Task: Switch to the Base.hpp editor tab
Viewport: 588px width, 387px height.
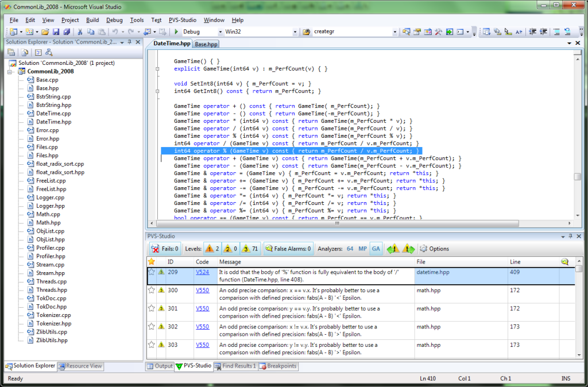Action: [206, 44]
